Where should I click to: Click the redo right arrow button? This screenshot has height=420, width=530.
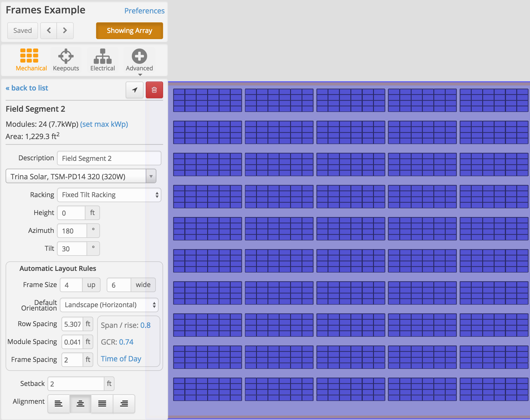(x=65, y=30)
